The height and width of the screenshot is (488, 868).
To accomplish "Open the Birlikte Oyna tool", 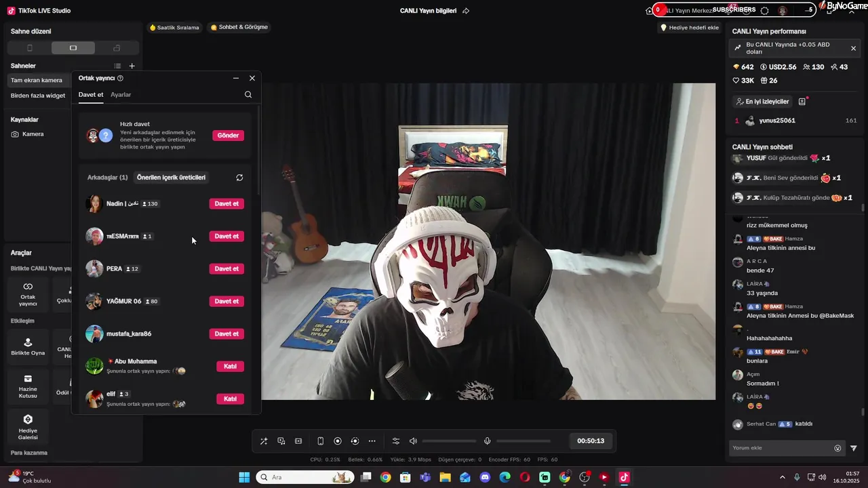I will tap(28, 347).
